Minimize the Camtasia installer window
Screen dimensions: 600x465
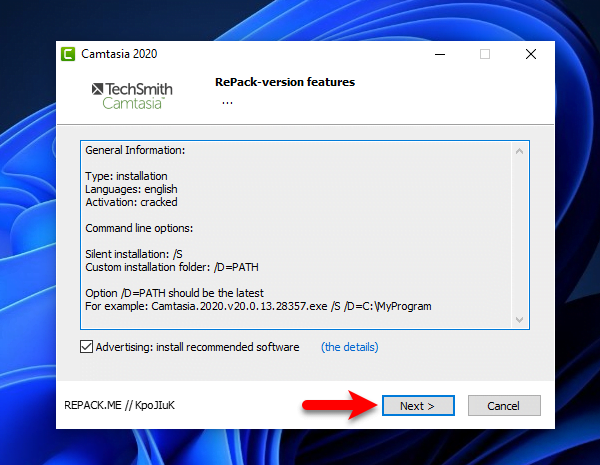coord(440,54)
